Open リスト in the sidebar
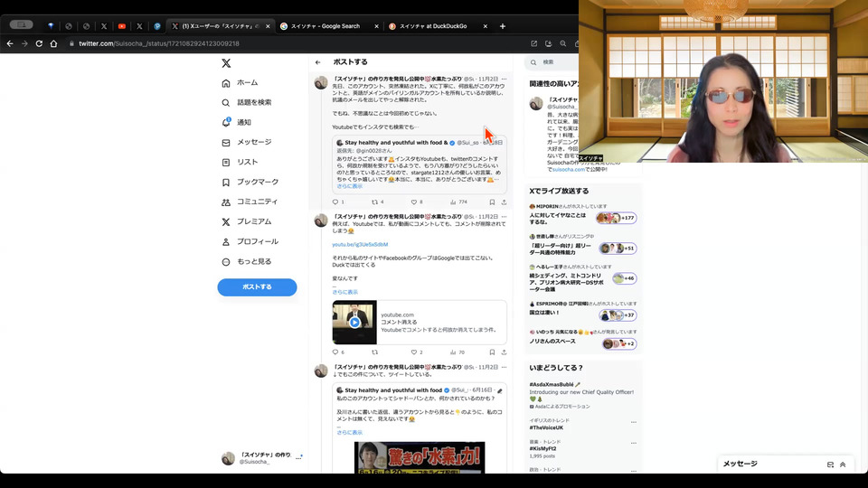This screenshot has height=488, width=868. pyautogui.click(x=240, y=162)
